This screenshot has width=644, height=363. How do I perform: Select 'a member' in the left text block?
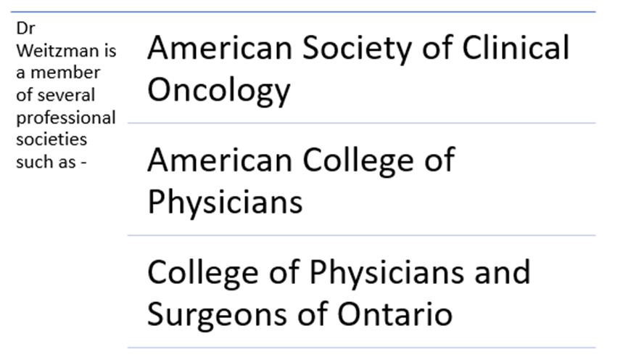pos(58,73)
